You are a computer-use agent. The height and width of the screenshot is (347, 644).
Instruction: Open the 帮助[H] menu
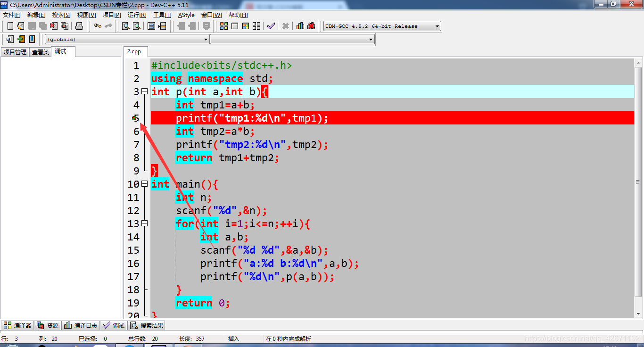point(238,15)
